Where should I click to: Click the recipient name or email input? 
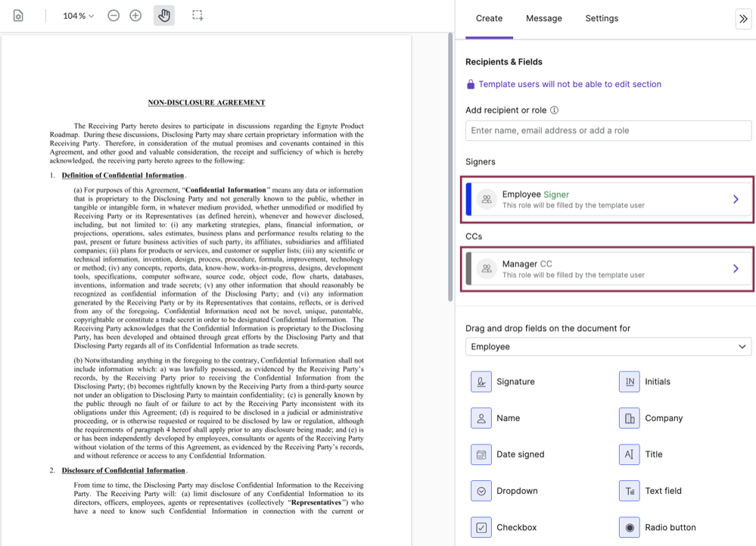(608, 130)
